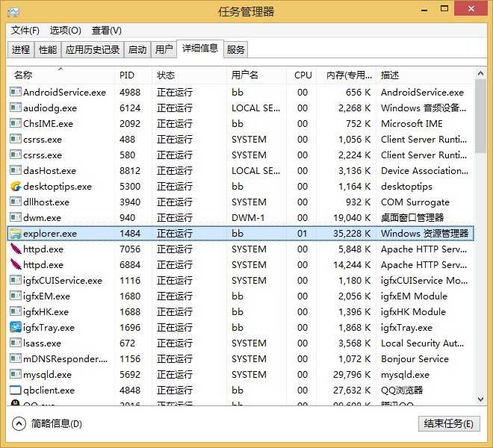Click the vertical scrollbar thumb

click(x=480, y=116)
